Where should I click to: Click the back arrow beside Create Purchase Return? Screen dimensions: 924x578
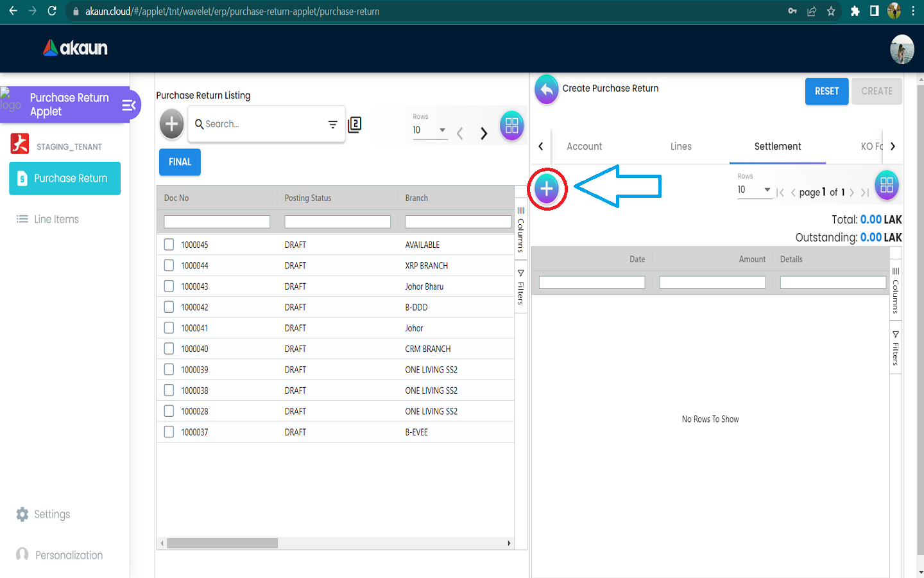tap(547, 90)
